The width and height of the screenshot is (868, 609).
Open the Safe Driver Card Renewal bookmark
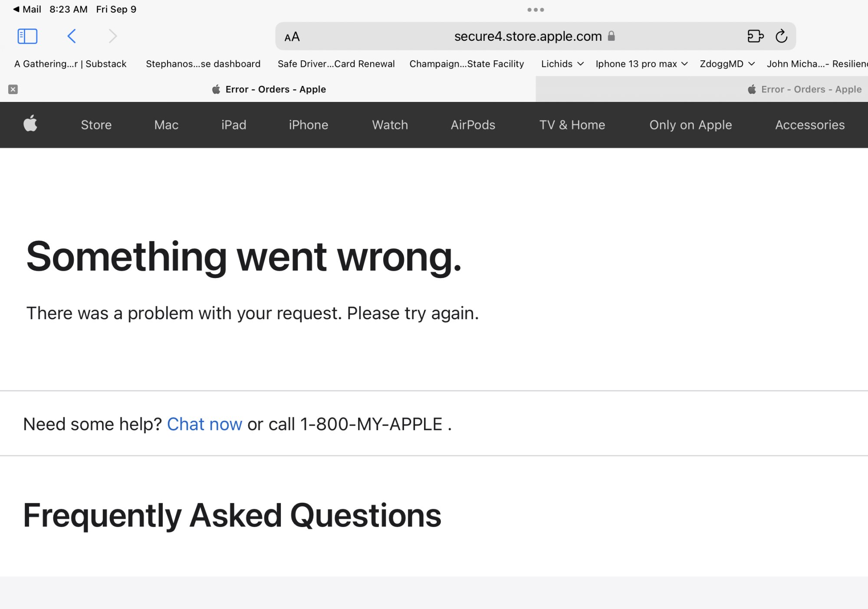point(336,64)
